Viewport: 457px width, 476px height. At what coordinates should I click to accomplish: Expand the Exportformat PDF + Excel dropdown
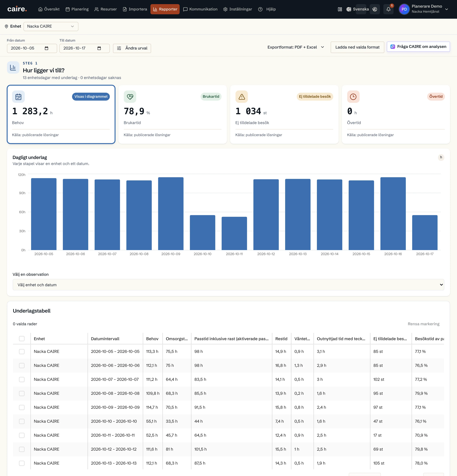pyautogui.click(x=295, y=47)
